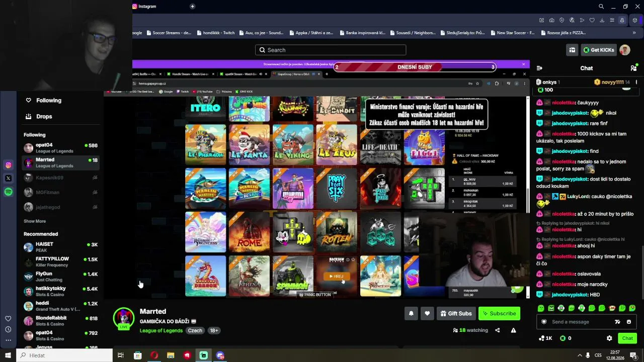644x362 pixels.
Task: Collapse the chat panel arrow icon
Action: pos(539,68)
